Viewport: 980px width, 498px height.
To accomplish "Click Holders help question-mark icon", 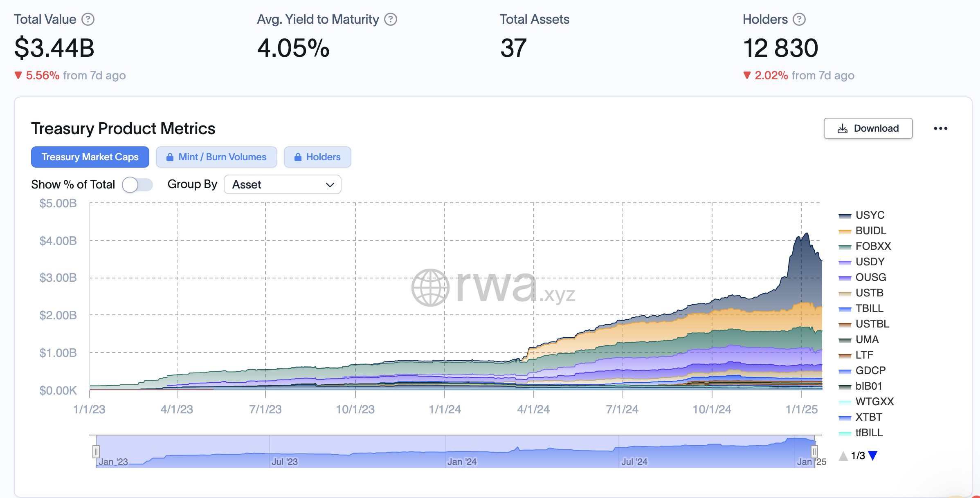I will pyautogui.click(x=799, y=19).
